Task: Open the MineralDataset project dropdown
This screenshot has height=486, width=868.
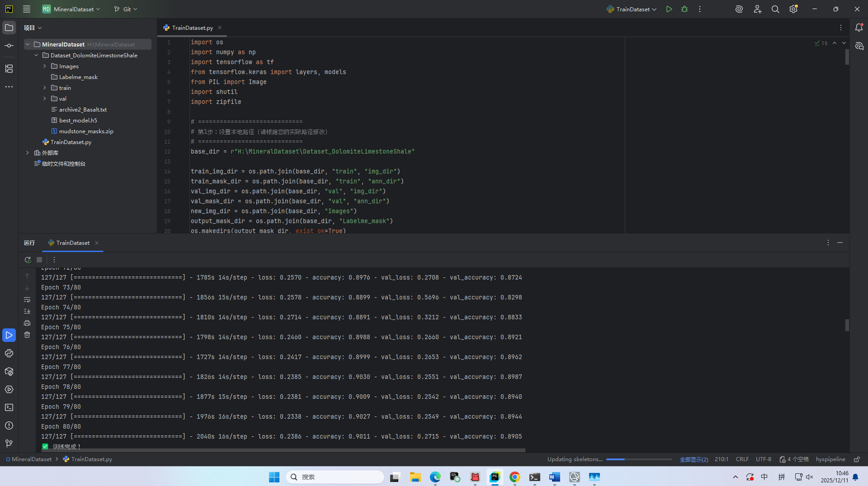Action: coord(71,9)
